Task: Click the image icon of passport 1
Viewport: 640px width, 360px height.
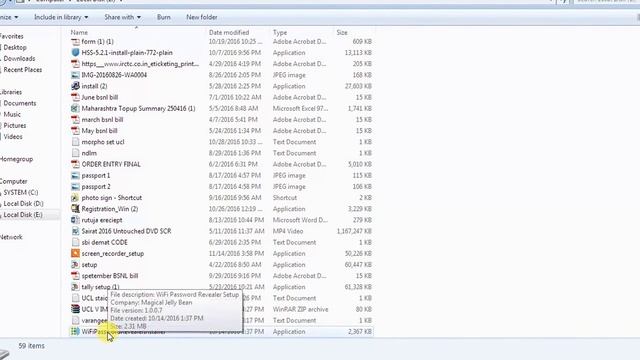Action: coord(75,176)
